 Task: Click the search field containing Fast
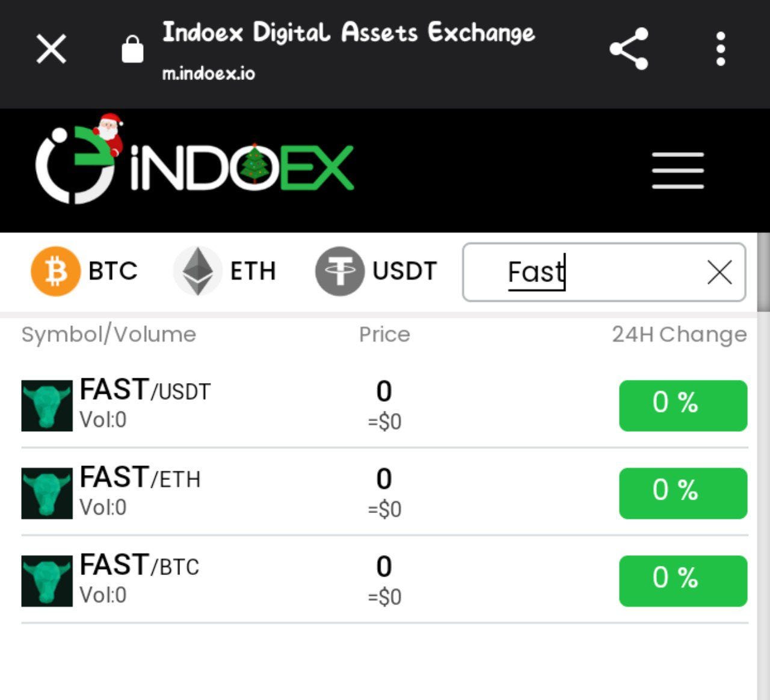point(604,272)
